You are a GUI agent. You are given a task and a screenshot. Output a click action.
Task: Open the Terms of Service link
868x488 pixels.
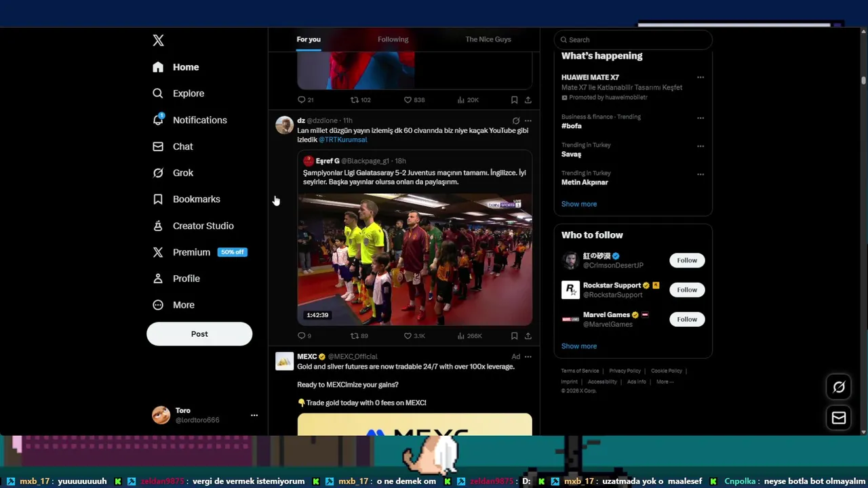(x=580, y=371)
